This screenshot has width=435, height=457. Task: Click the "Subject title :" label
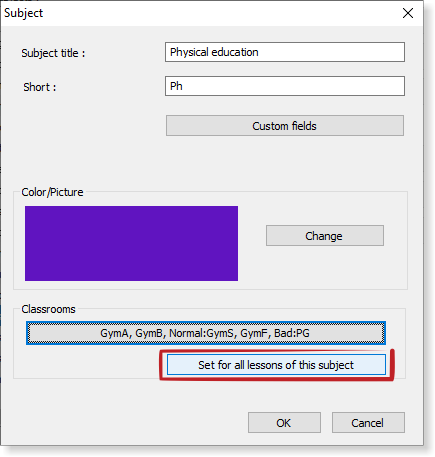point(53,53)
